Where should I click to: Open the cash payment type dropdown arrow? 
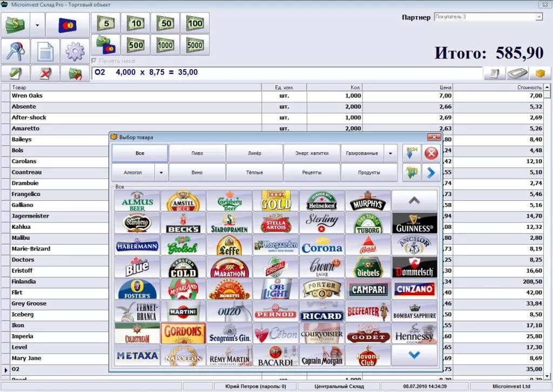(37, 25)
